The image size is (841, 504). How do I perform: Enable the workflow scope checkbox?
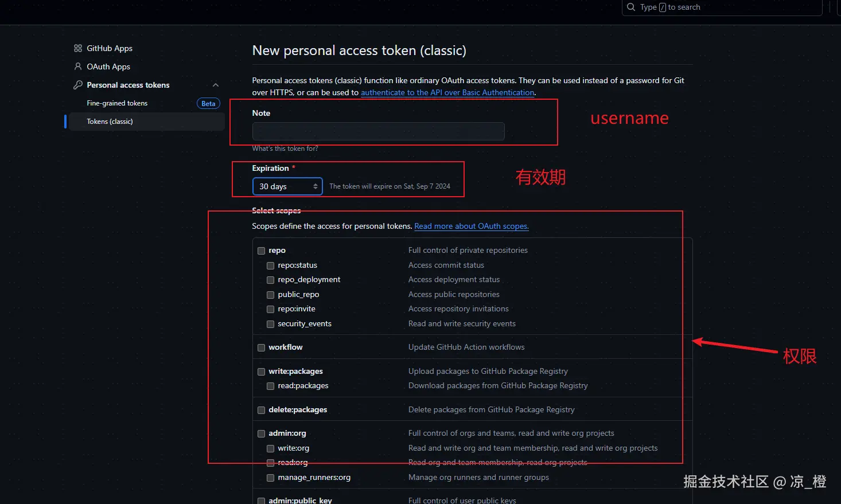pos(261,347)
